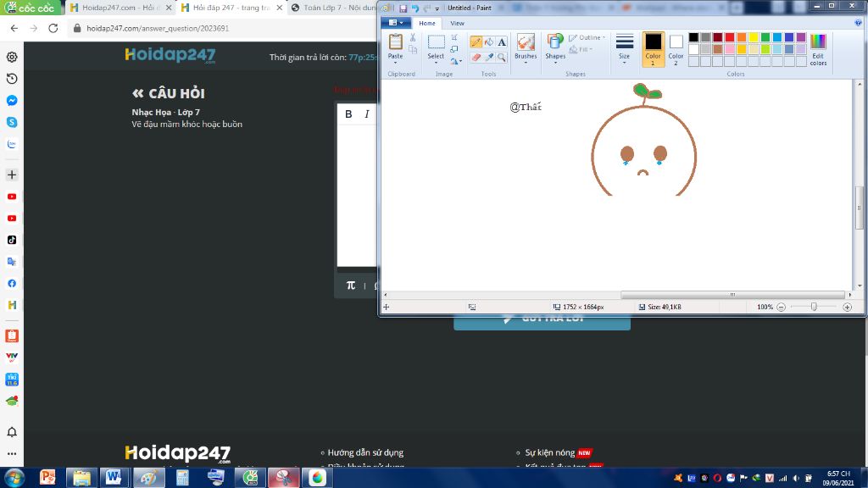Open settings gear in Coc Coc sidebar
This screenshot has height=488, width=868.
point(12,57)
